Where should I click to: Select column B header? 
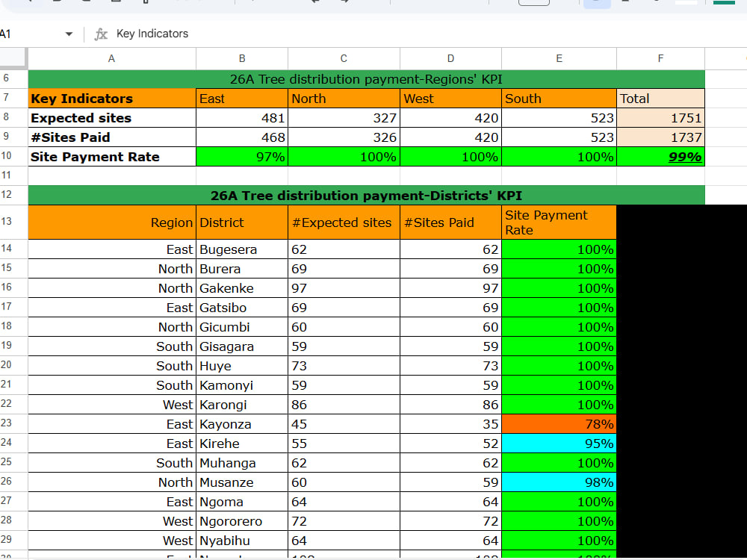click(x=242, y=58)
